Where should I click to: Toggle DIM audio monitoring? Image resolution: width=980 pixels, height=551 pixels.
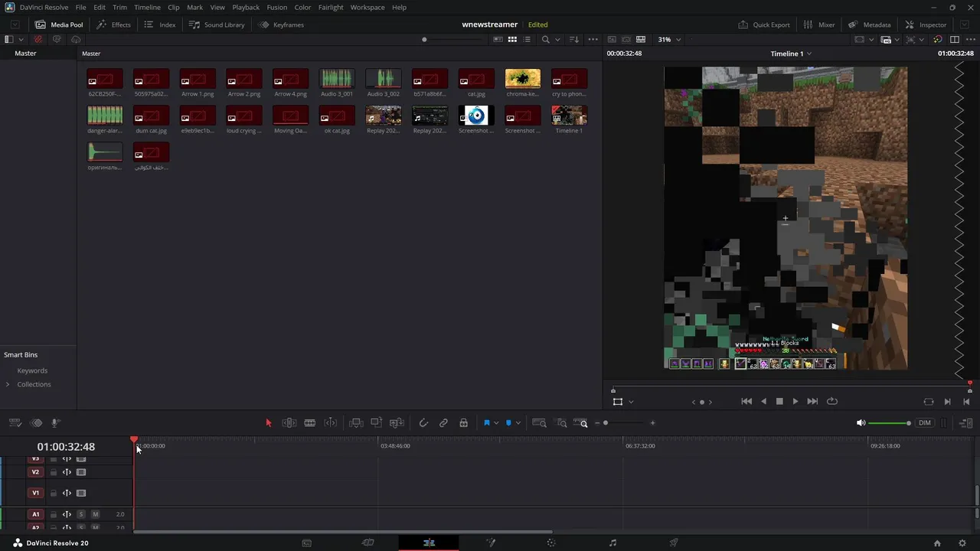coord(925,422)
